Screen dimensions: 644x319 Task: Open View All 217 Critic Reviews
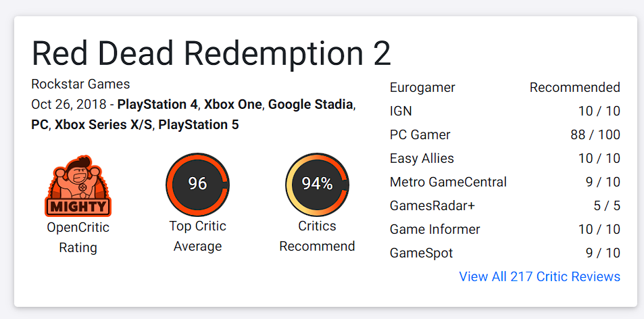539,276
